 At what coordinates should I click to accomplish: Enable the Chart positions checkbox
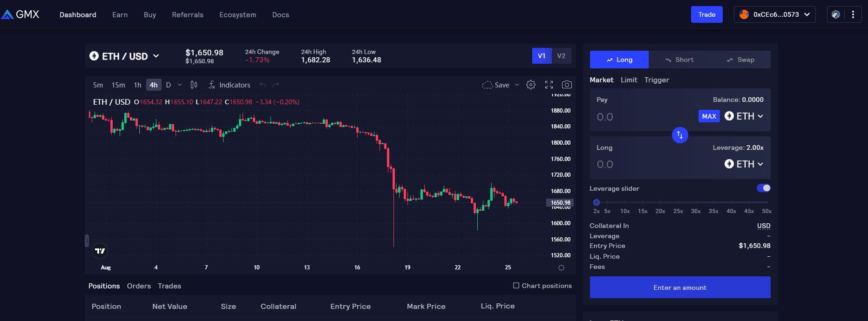click(516, 286)
